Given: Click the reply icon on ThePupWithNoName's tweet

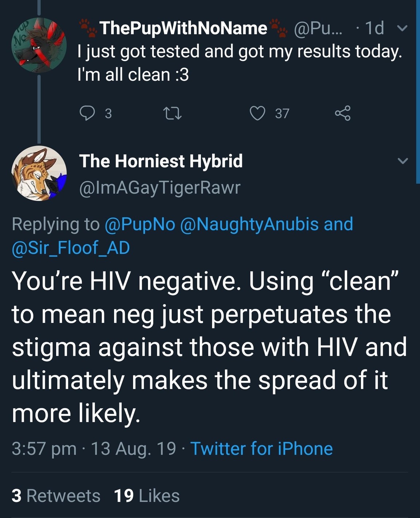Looking at the screenshot, I should point(87,113).
